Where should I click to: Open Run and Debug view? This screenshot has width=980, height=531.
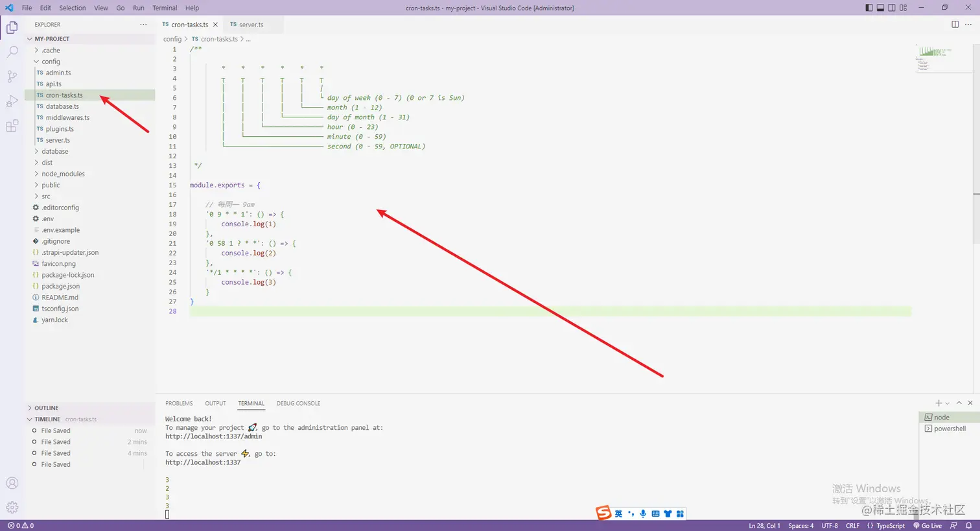pos(12,101)
